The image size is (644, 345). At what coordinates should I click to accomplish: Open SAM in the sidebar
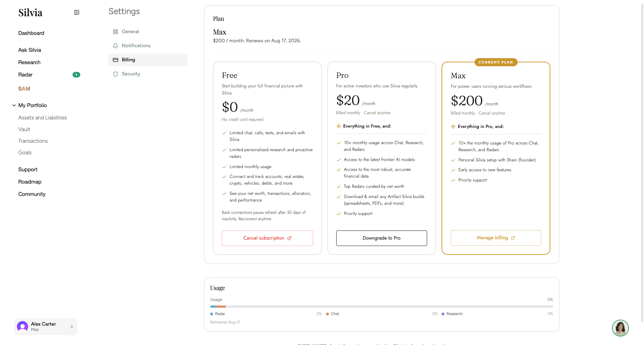(x=24, y=89)
